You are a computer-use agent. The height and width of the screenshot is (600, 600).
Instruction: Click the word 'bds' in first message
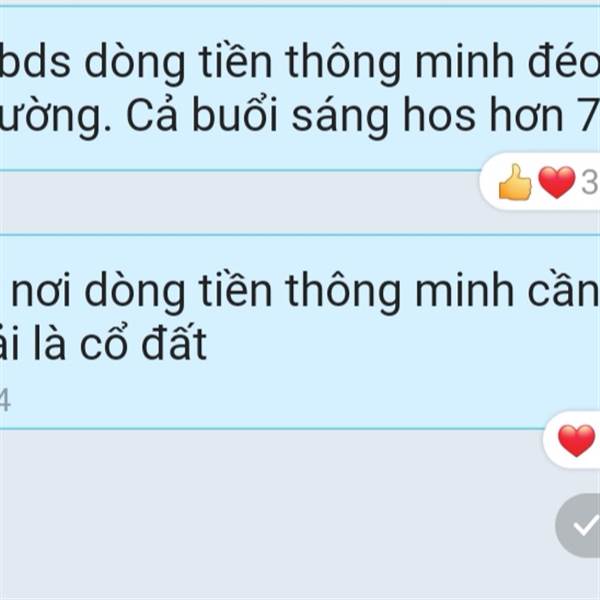click(35, 61)
